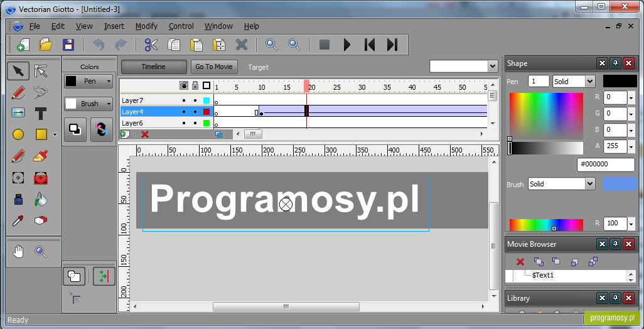This screenshot has height=329, width=644.
Task: Select the Eraser tool
Action: pyautogui.click(x=41, y=220)
